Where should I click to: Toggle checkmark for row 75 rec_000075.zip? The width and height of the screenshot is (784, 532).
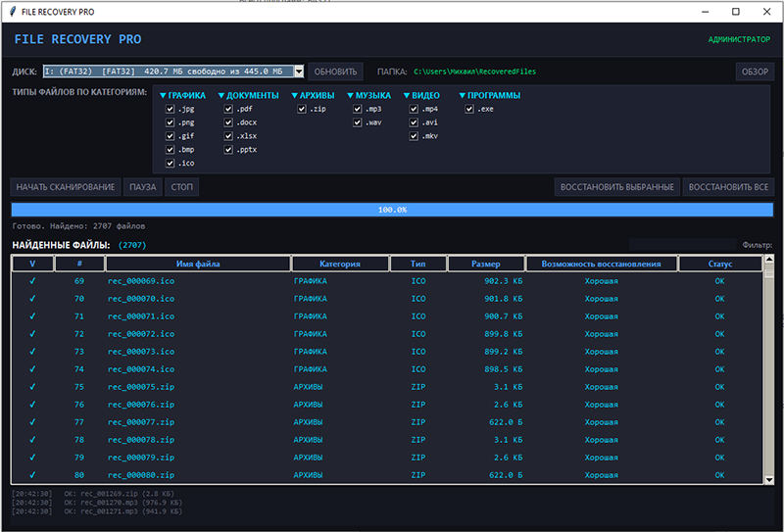click(32, 387)
